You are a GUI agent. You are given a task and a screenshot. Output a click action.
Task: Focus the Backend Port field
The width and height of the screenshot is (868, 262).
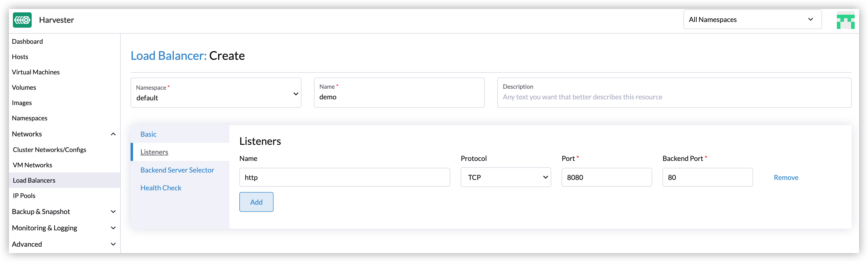[x=707, y=177]
